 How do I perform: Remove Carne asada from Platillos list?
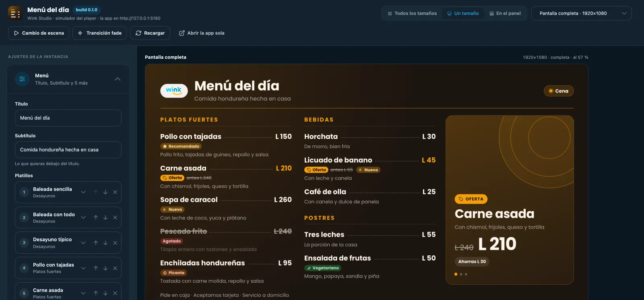[x=115, y=293]
